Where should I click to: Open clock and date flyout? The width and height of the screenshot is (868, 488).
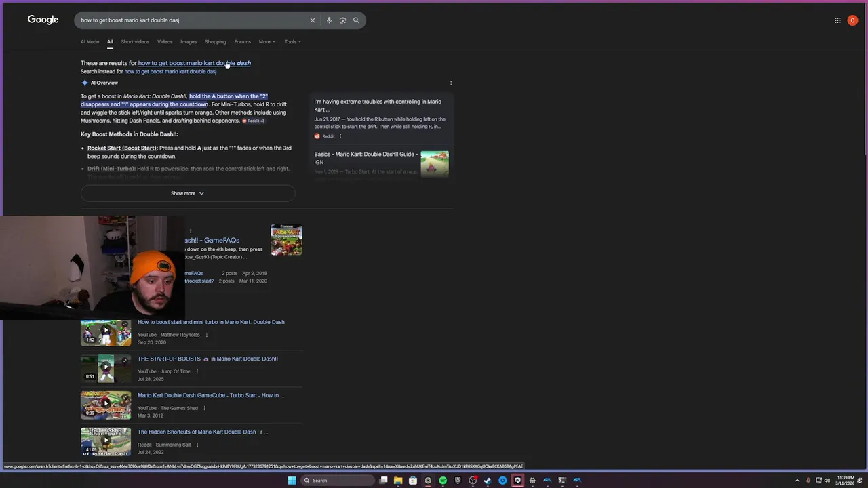pyautogui.click(x=846, y=481)
